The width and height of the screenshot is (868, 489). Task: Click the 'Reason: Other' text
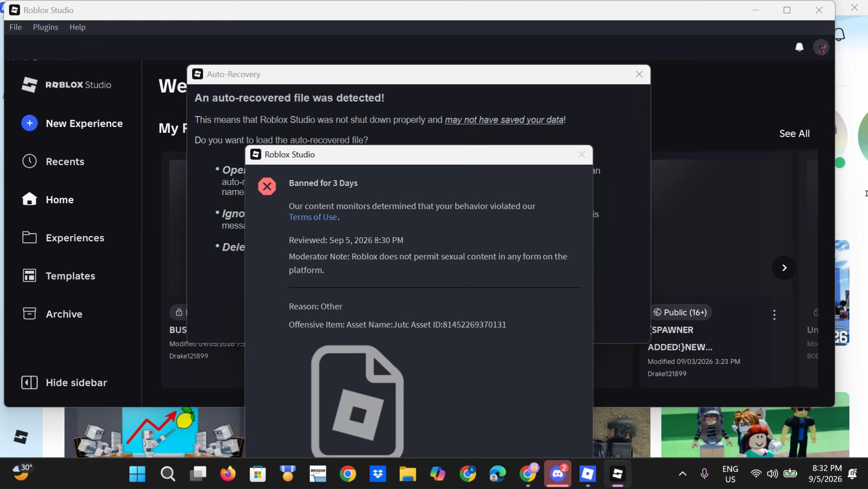coord(316,306)
